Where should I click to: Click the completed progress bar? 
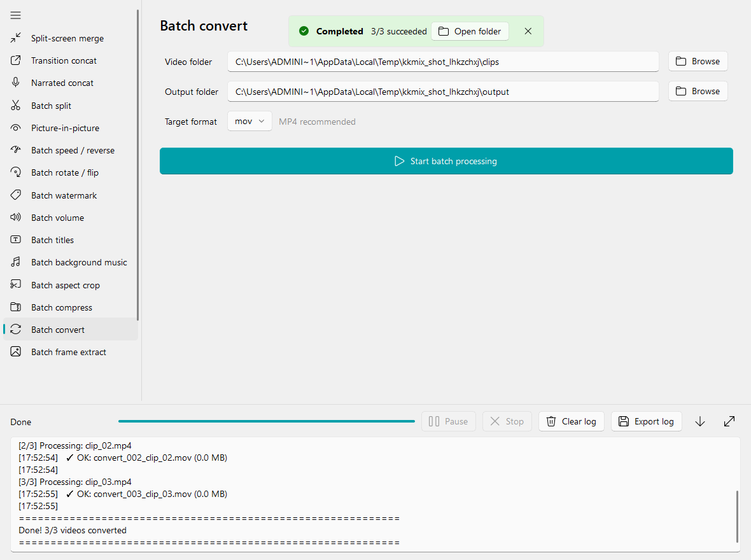(266, 421)
